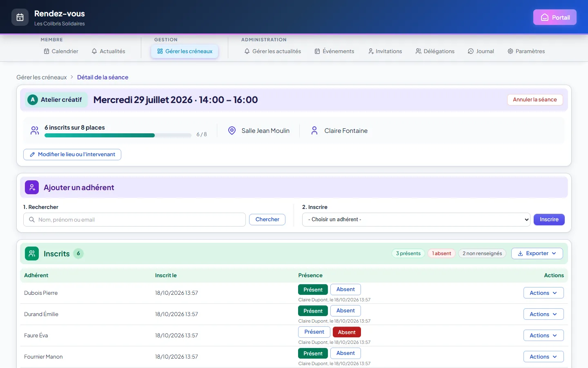This screenshot has height=368, width=588.
Task: Click the purple add-member icon in Ajouter un adhérent
Action: coord(32,187)
